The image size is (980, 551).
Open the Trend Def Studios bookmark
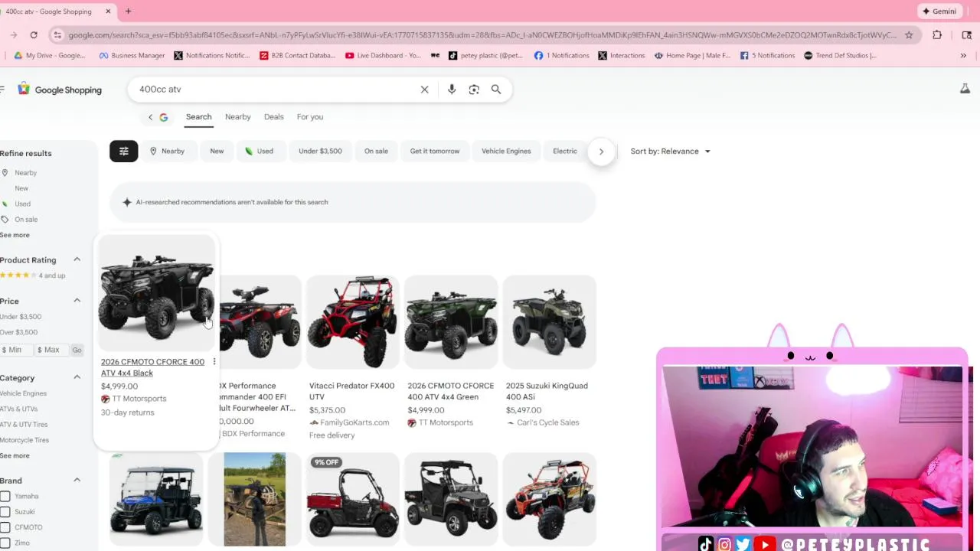[840, 55]
